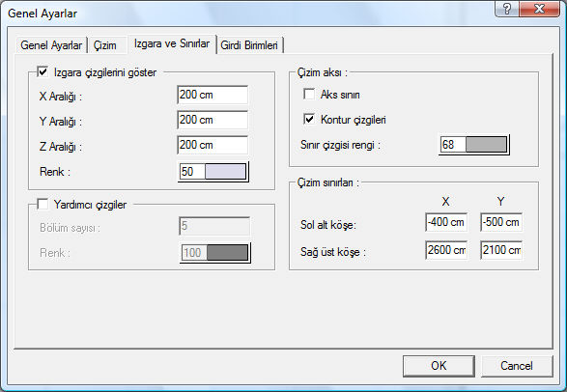
Task: Check the Aks sınırı option
Action: tap(309, 95)
